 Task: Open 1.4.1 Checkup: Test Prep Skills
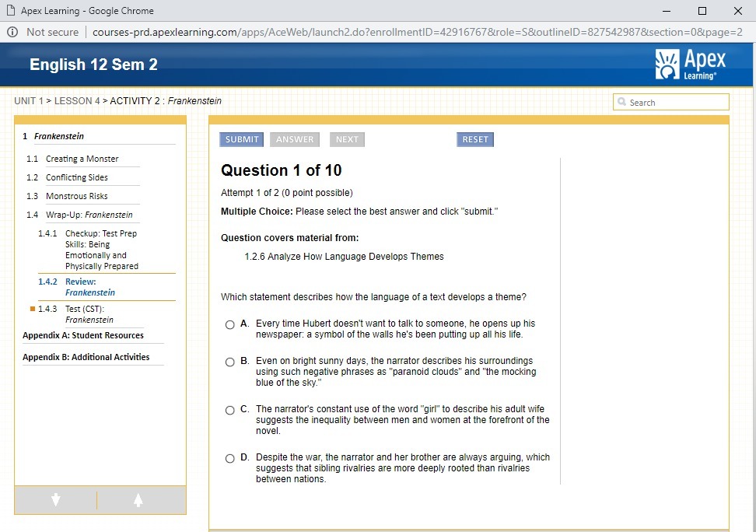(x=102, y=250)
